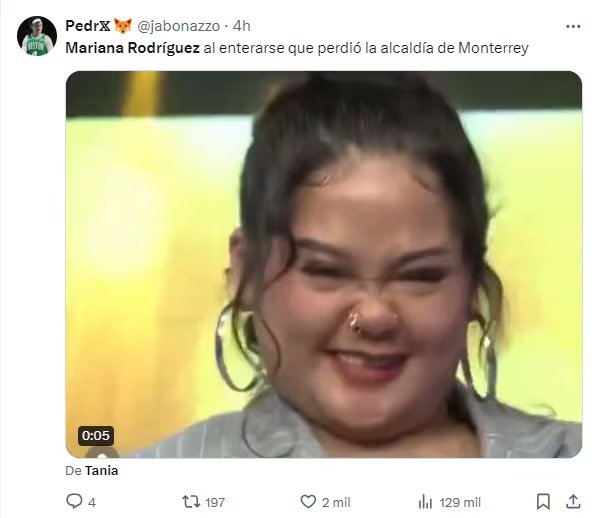Viewport: 596px width, 518px height.
Task: Open the Tania video source link
Action: (x=101, y=471)
